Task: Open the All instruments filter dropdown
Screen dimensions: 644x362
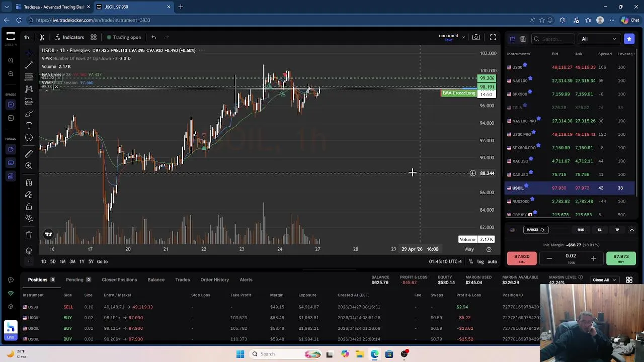Action: (599, 39)
